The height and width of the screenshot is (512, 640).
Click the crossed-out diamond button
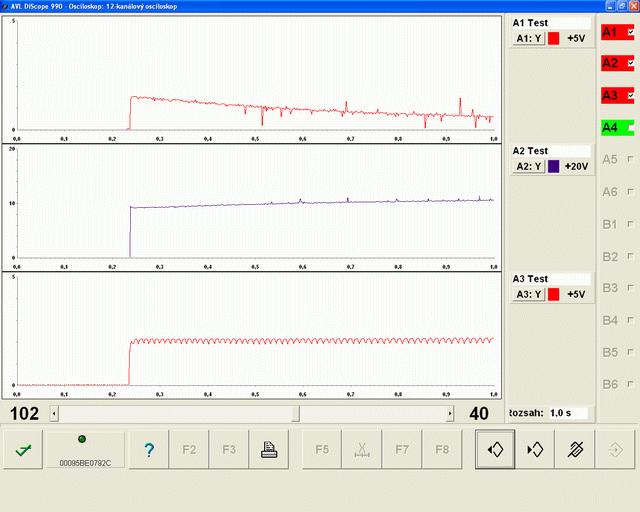coord(575,450)
